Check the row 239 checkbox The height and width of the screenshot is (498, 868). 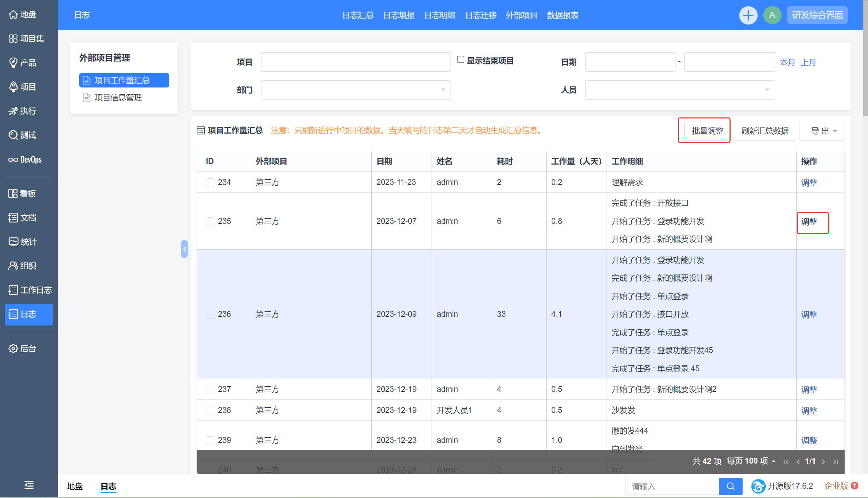pyautogui.click(x=210, y=440)
